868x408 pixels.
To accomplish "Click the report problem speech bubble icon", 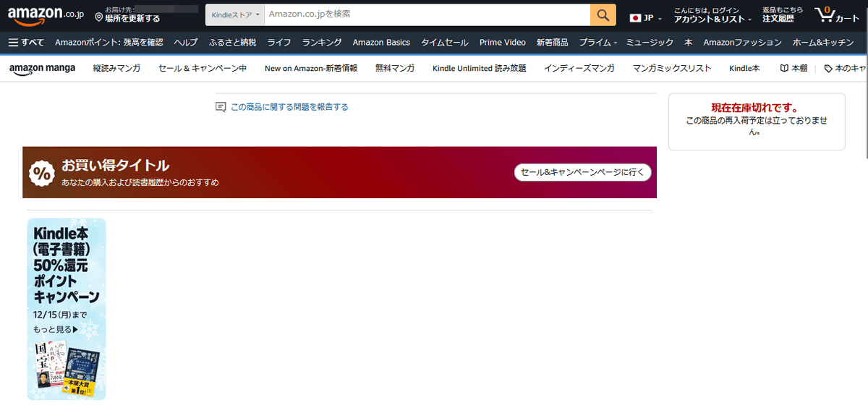I will point(221,107).
